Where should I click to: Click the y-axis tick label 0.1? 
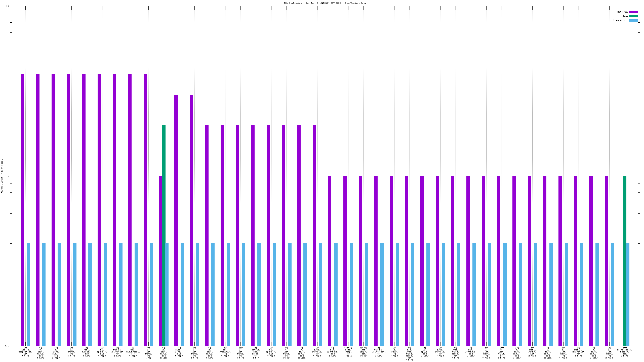[x=7, y=346]
